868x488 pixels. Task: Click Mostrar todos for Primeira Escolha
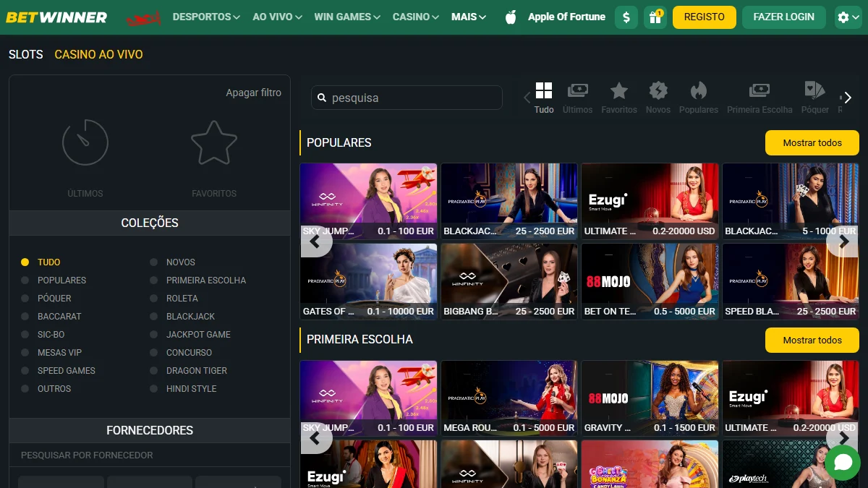(x=812, y=341)
